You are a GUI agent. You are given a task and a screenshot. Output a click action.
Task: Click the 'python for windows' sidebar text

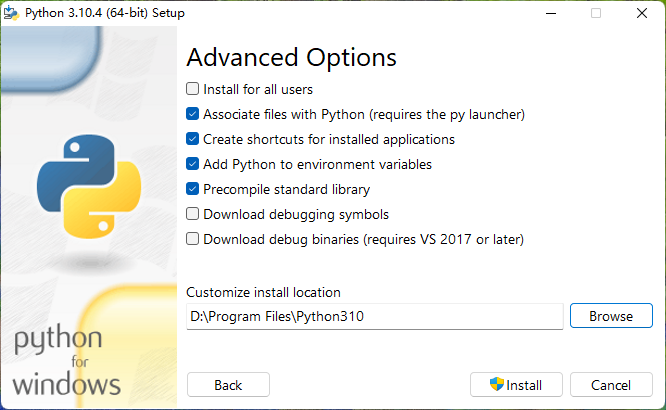point(66,361)
